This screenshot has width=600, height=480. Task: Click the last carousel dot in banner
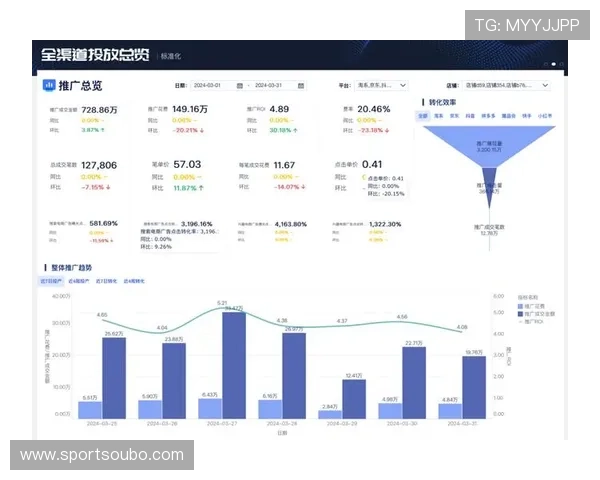[x=561, y=64]
